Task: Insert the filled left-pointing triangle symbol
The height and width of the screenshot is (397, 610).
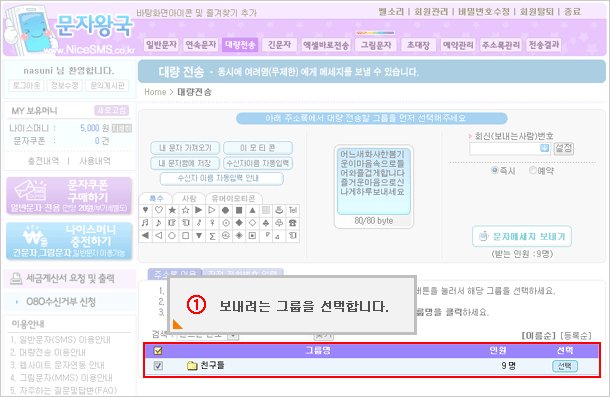Action: (x=145, y=235)
